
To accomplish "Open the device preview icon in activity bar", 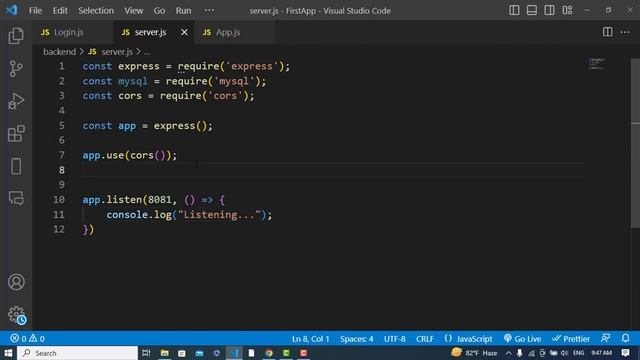I will [x=16, y=166].
